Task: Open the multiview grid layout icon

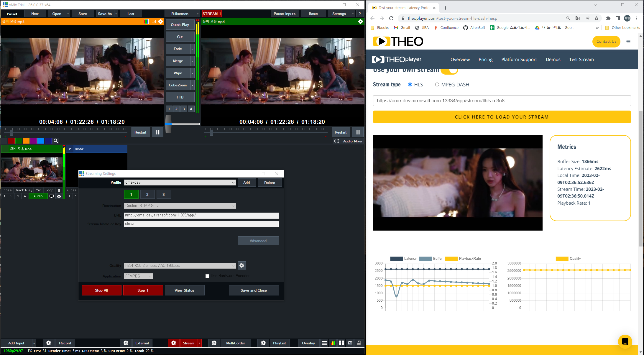Action: click(x=341, y=343)
